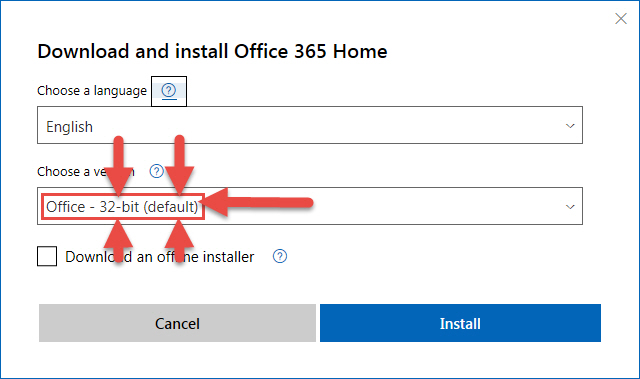
Task: Open the Choose a version combo box
Action: [x=310, y=206]
